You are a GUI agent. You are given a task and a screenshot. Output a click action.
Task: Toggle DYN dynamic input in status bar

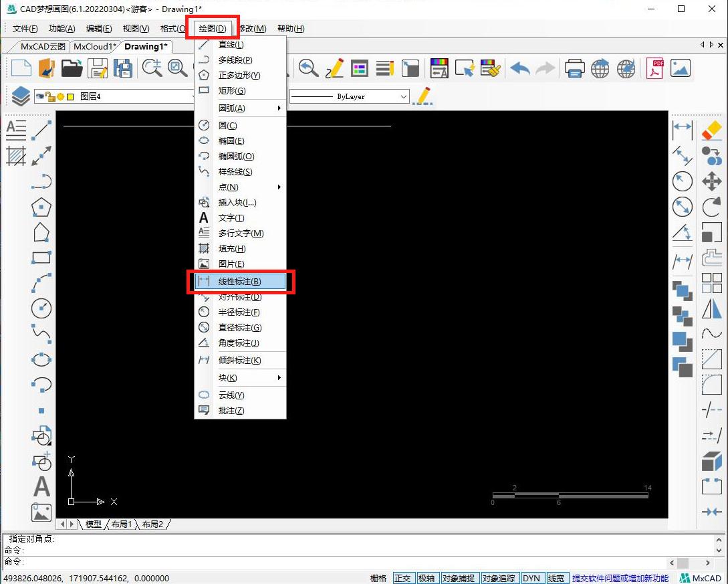[531, 578]
